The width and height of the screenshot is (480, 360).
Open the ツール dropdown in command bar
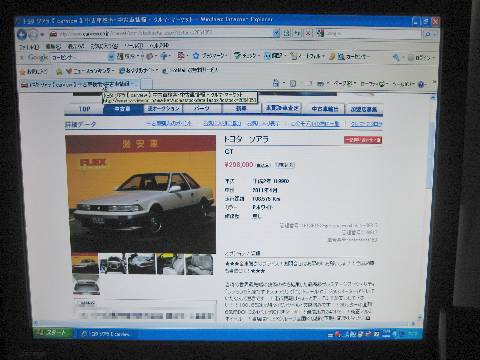[404, 85]
